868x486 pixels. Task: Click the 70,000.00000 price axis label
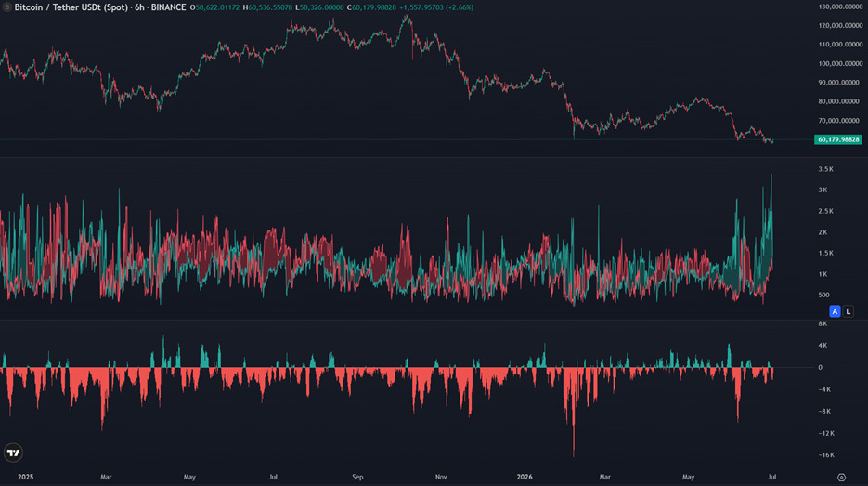pyautogui.click(x=840, y=120)
